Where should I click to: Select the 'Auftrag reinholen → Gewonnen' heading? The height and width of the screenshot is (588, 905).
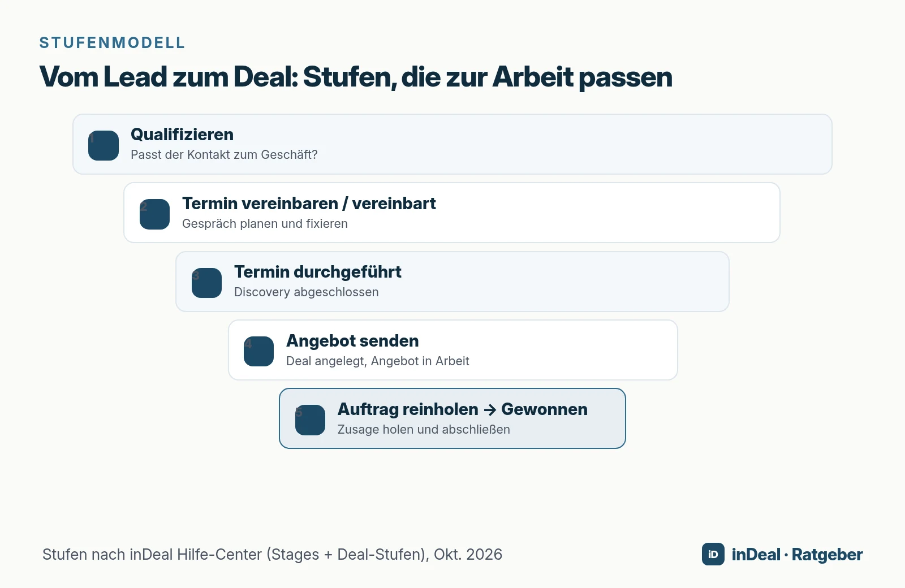[x=463, y=409]
